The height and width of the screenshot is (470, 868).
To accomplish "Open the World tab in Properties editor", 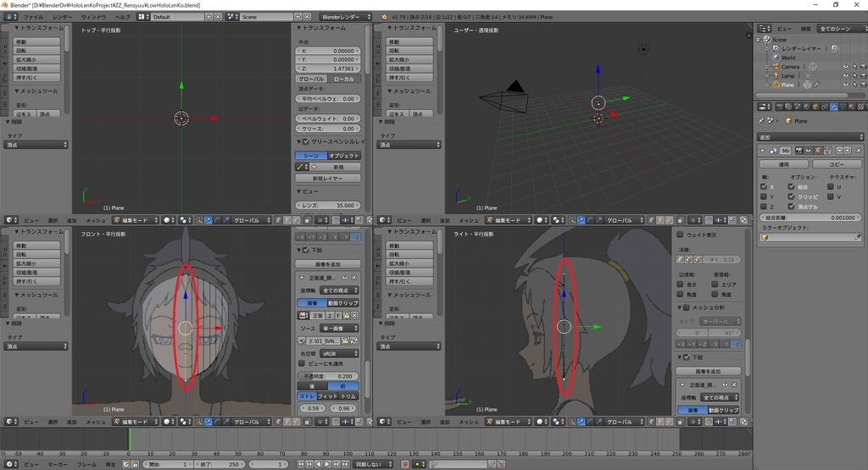I will [806, 107].
